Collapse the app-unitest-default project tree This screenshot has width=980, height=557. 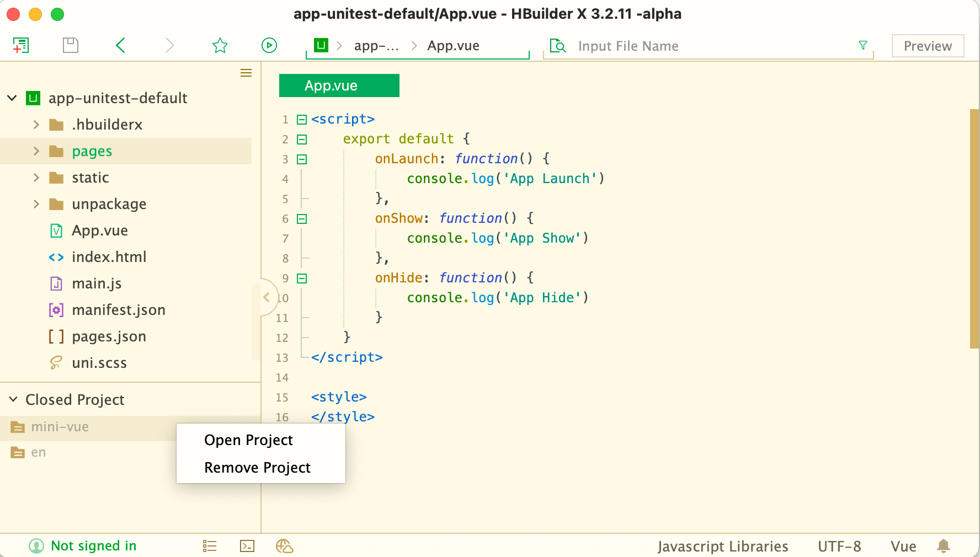point(12,98)
